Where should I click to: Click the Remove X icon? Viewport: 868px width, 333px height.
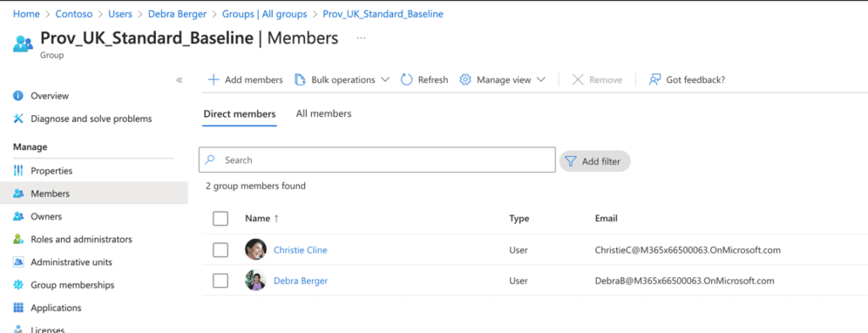(x=578, y=80)
